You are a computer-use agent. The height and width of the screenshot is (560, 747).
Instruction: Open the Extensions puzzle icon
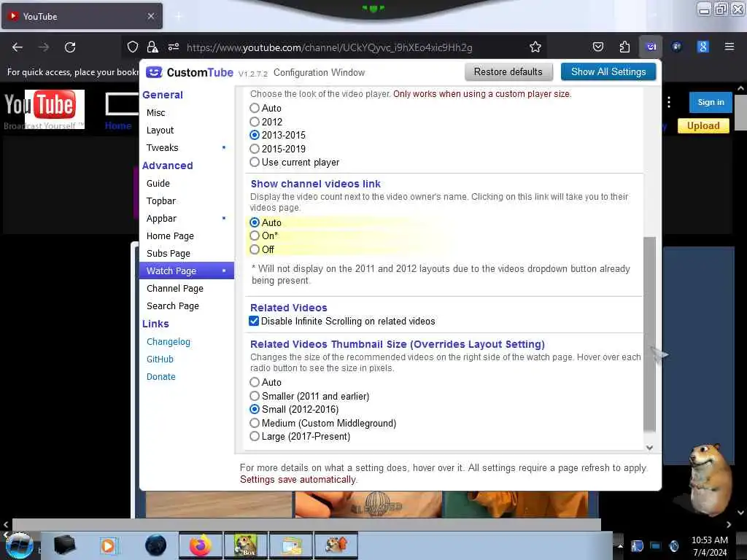624,47
